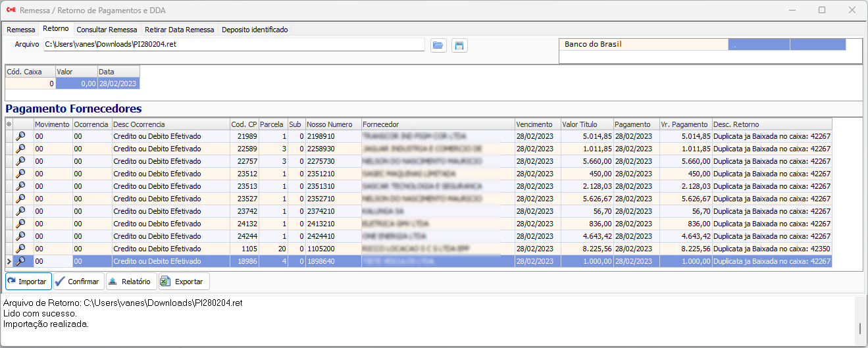Generate report with Relatório button
868x348 pixels.
131,282
